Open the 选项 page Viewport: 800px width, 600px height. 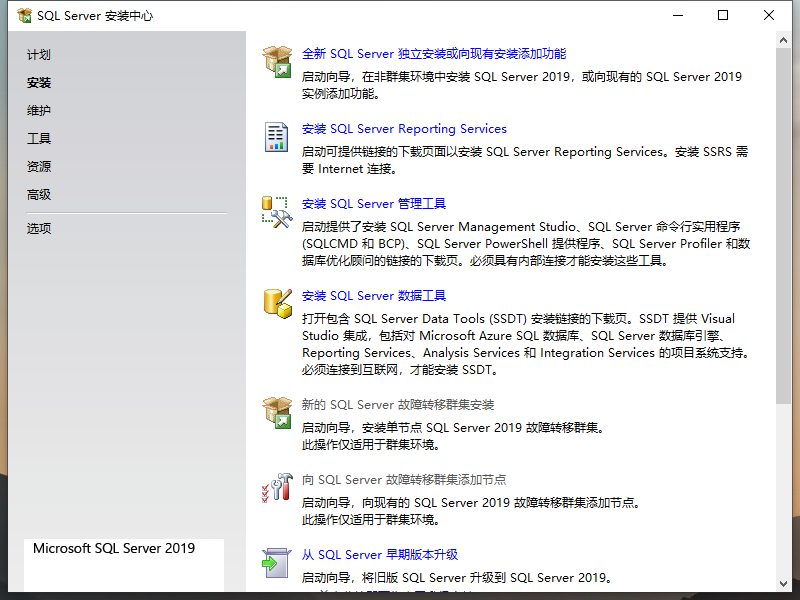tap(39, 228)
